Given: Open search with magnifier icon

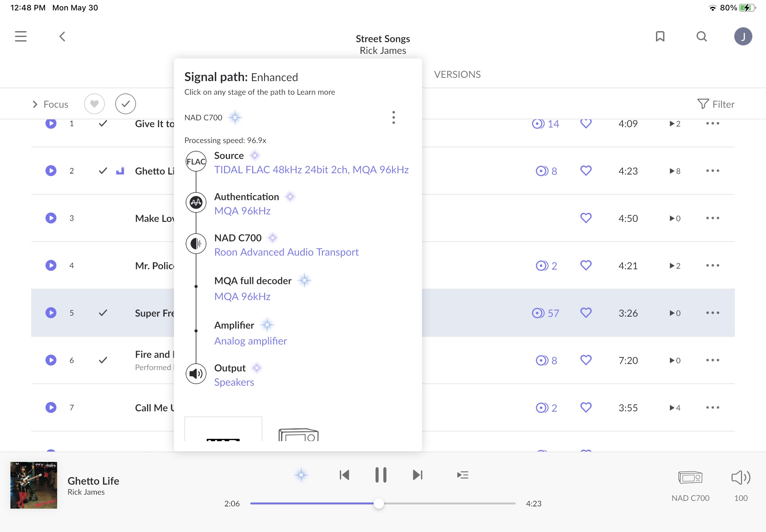Looking at the screenshot, I should pos(702,36).
